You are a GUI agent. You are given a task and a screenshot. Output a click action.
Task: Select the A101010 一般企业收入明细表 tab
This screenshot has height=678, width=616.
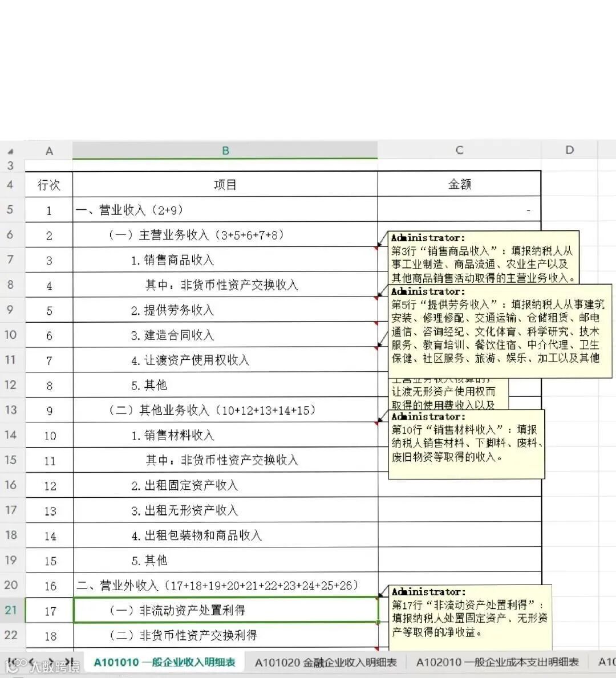(165, 663)
